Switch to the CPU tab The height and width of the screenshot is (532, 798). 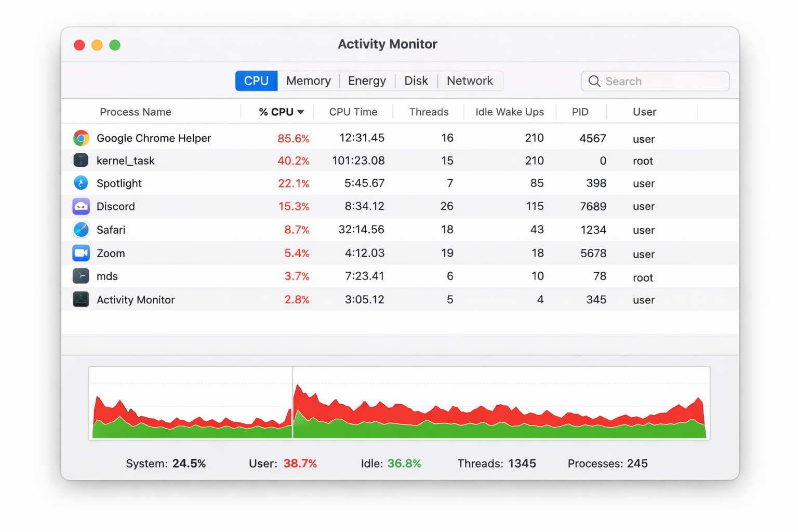(x=257, y=81)
